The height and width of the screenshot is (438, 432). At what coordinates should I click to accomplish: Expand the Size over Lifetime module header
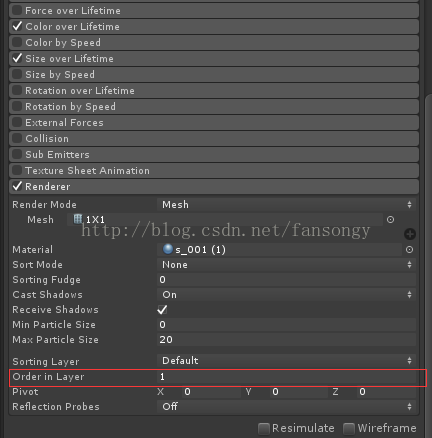coord(214,58)
